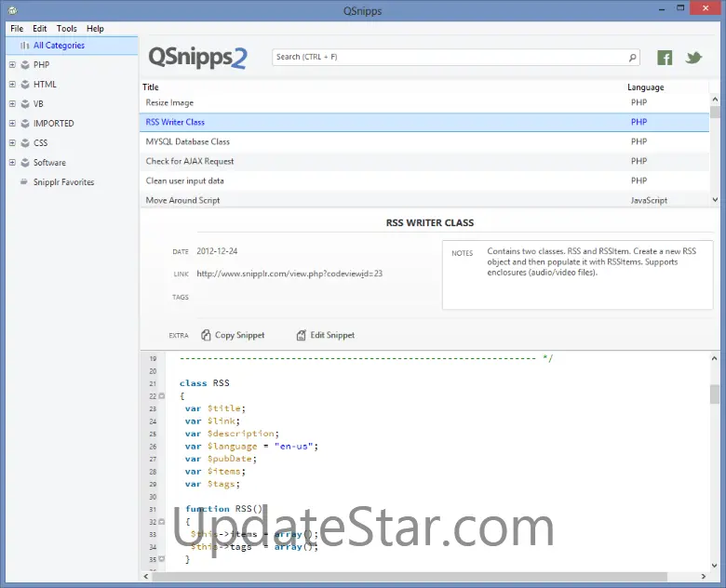Expand the VB category tree node
Screen dimensions: 726x588
12,103
